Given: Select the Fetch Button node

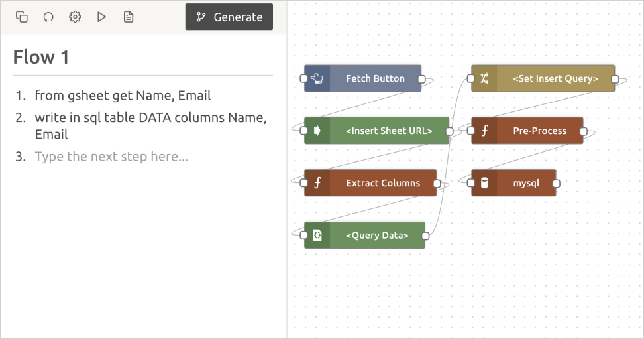Looking at the screenshot, I should (375, 78).
